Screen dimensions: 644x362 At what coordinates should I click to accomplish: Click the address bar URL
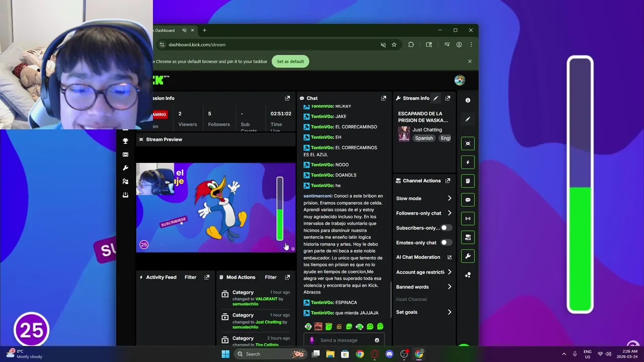[197, 45]
